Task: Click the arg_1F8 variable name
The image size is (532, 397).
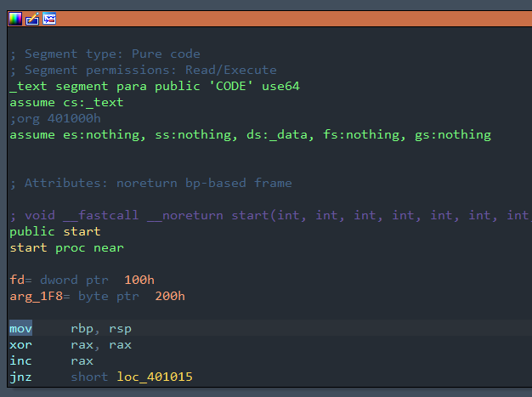Action: pos(34,297)
